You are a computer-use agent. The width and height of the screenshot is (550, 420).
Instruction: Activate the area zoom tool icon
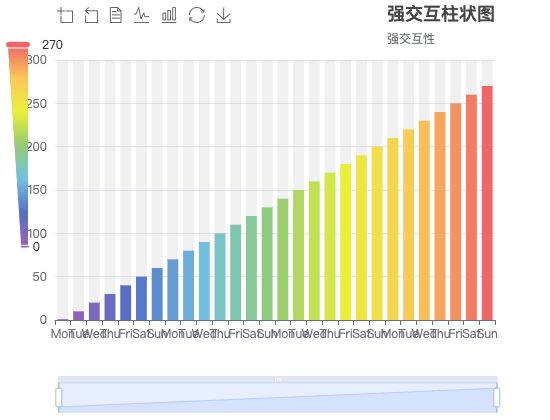[x=65, y=15]
